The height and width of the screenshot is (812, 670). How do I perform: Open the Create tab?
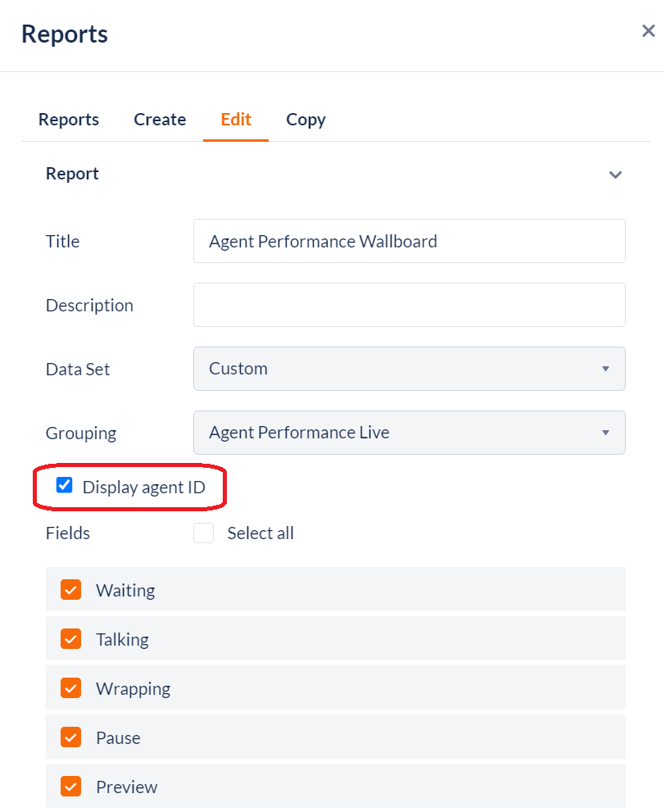tap(160, 120)
